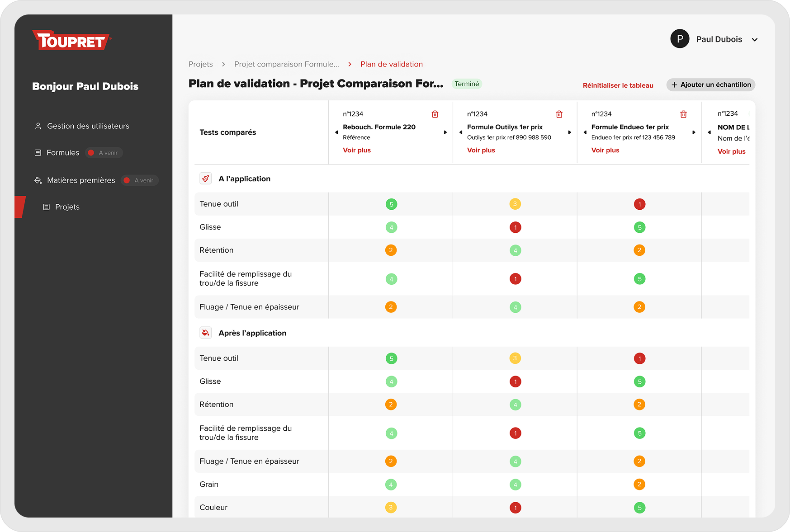Click the Après l'application paint bucket icon
This screenshot has height=532, width=790.
click(206, 333)
